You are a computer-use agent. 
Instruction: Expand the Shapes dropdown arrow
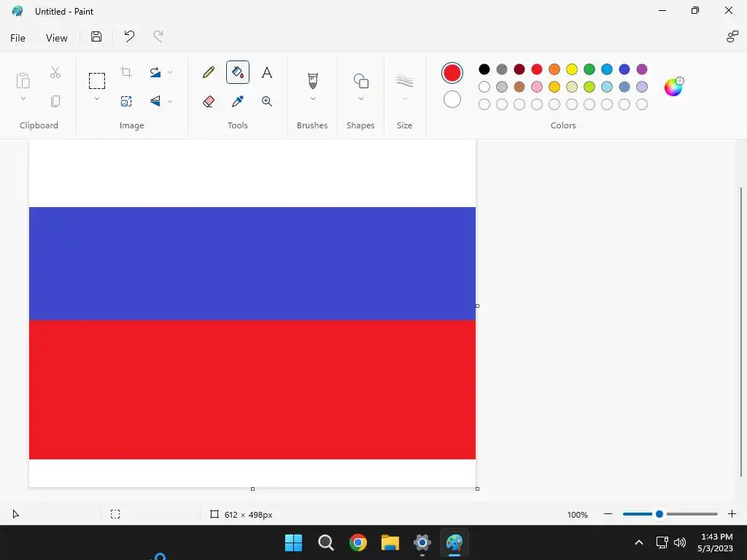[360, 98]
